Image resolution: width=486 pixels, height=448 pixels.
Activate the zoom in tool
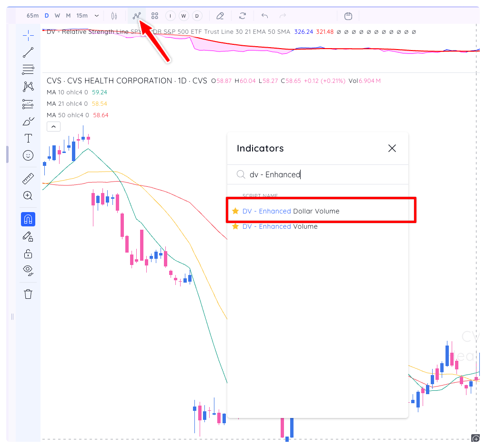pos(28,195)
